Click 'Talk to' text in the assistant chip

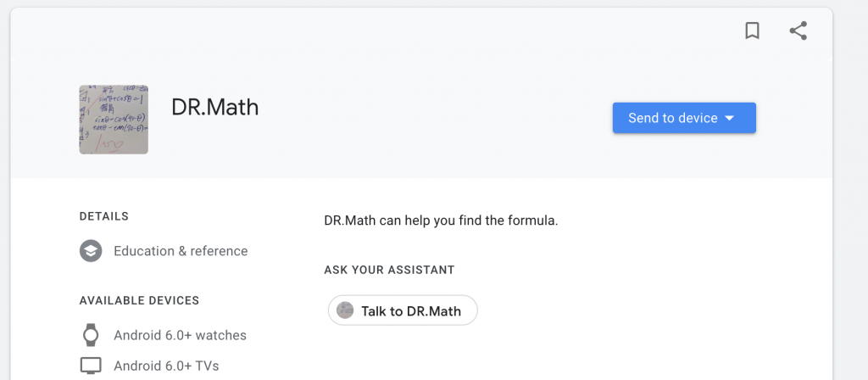(x=381, y=310)
